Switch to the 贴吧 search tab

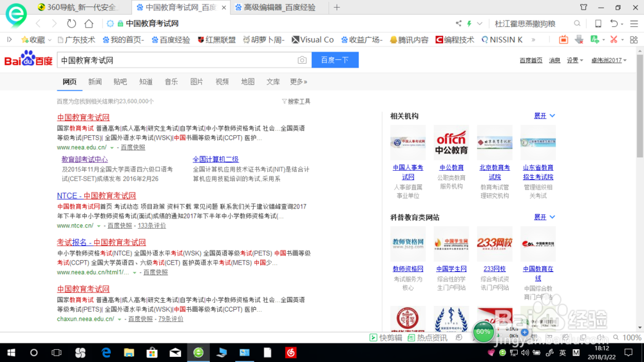[x=120, y=82]
